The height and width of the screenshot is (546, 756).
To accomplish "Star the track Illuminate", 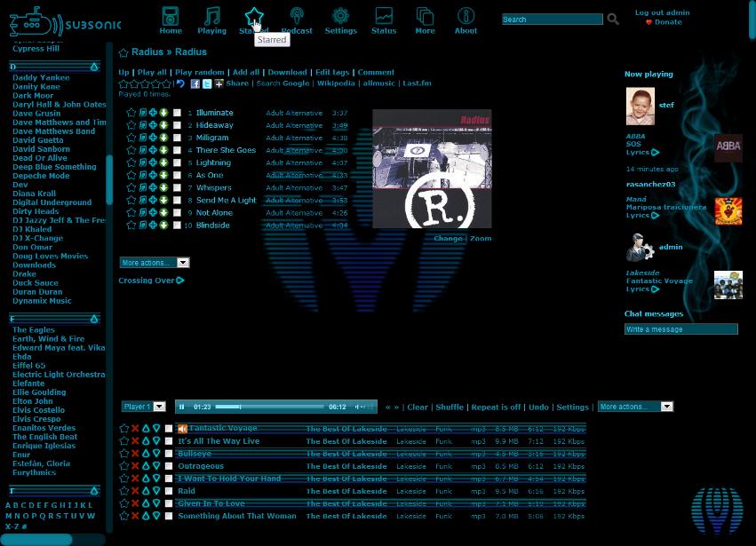I will pyautogui.click(x=131, y=113).
